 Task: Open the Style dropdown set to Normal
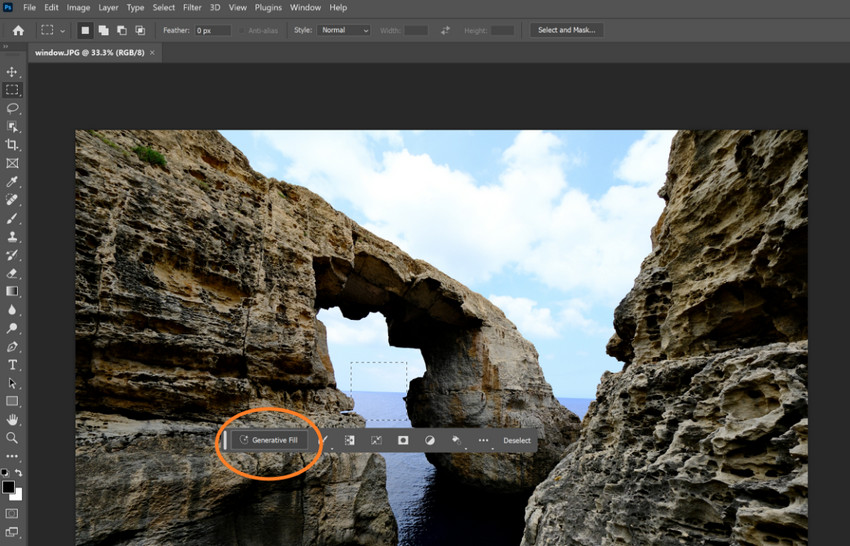pyautogui.click(x=343, y=30)
